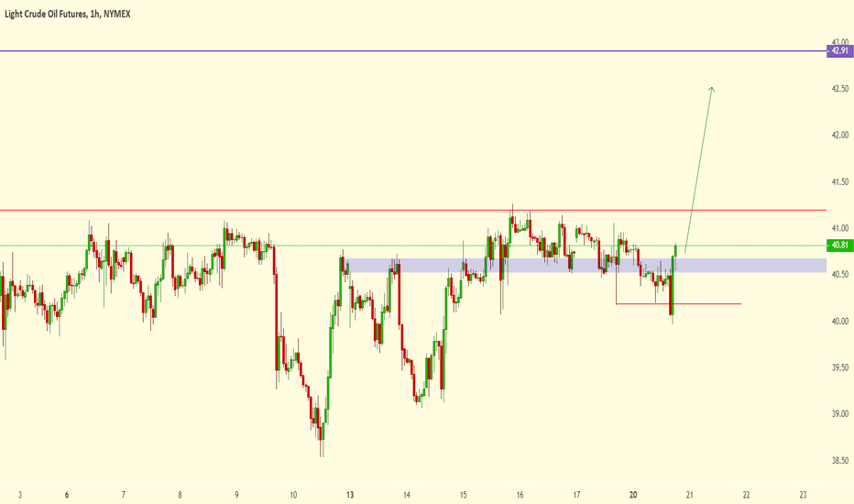Select the purple horizontal line at 42.91
Image resolution: width=854 pixels, height=504 pixels.
[x=413, y=51]
